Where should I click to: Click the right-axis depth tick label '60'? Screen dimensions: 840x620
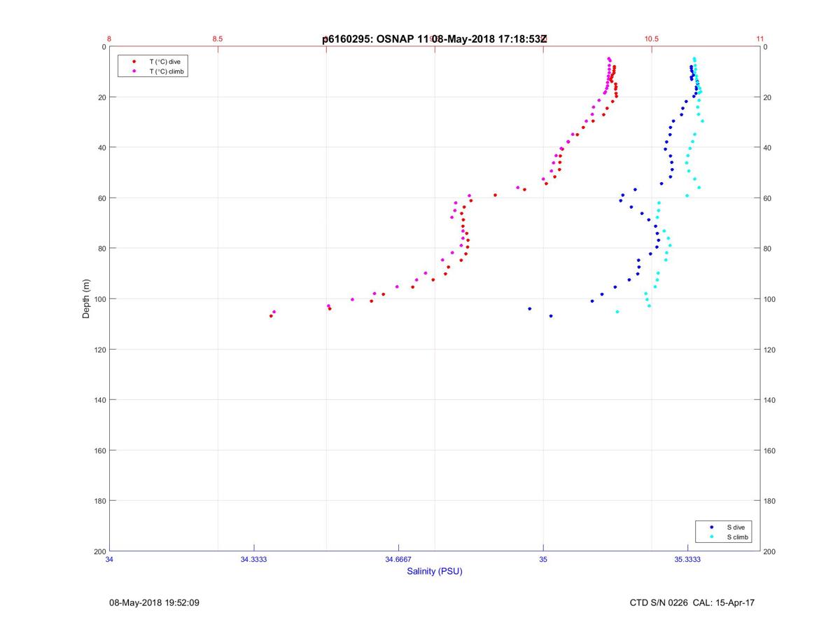pyautogui.click(x=768, y=198)
